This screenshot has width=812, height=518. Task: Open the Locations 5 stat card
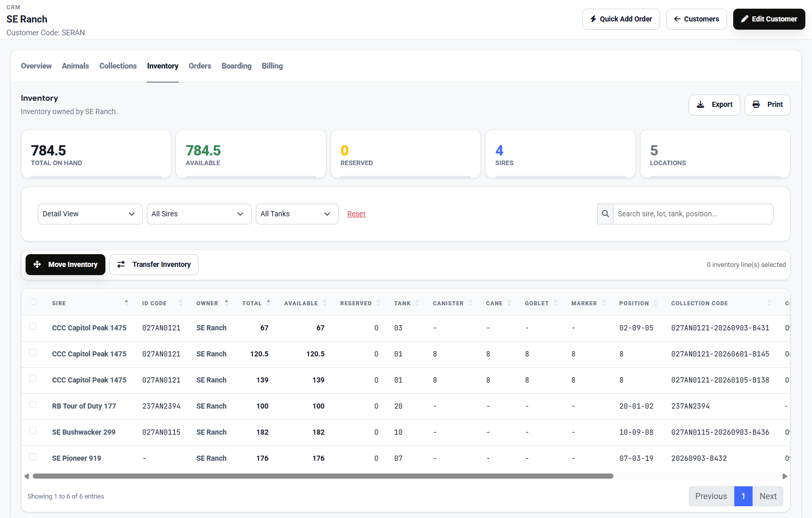point(715,154)
